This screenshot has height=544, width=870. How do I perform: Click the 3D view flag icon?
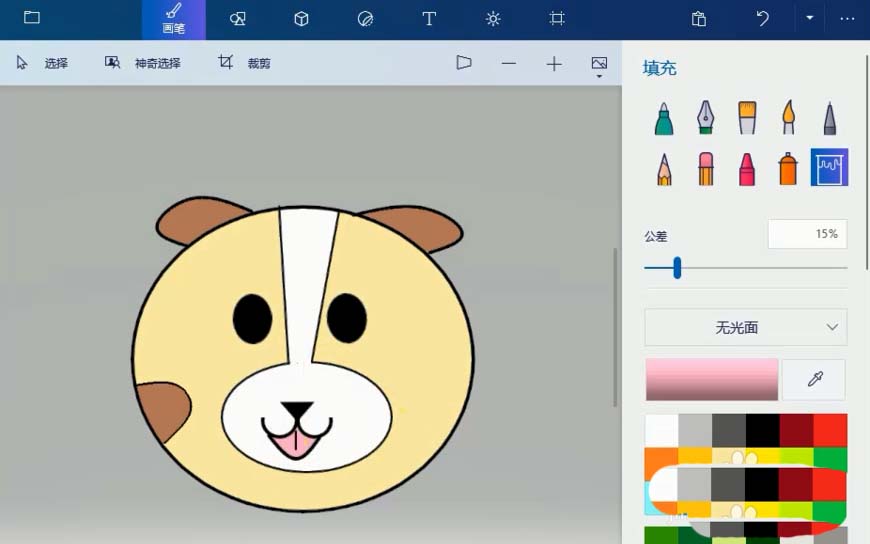pos(464,63)
